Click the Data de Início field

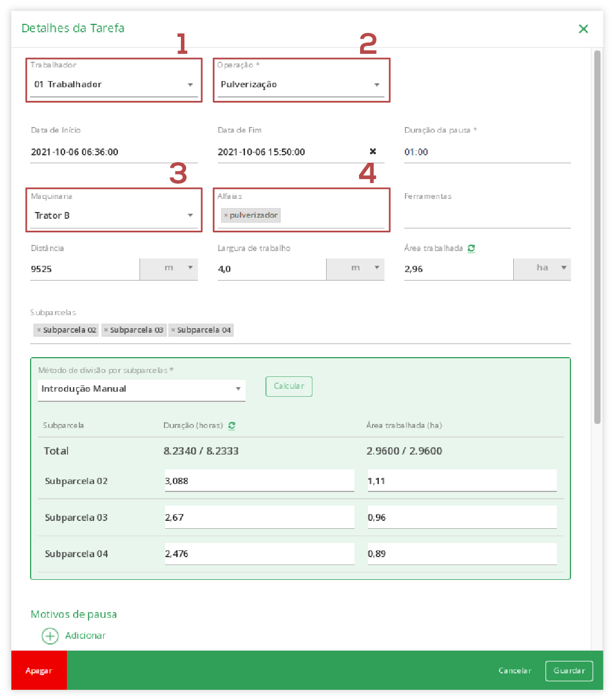click(x=114, y=152)
